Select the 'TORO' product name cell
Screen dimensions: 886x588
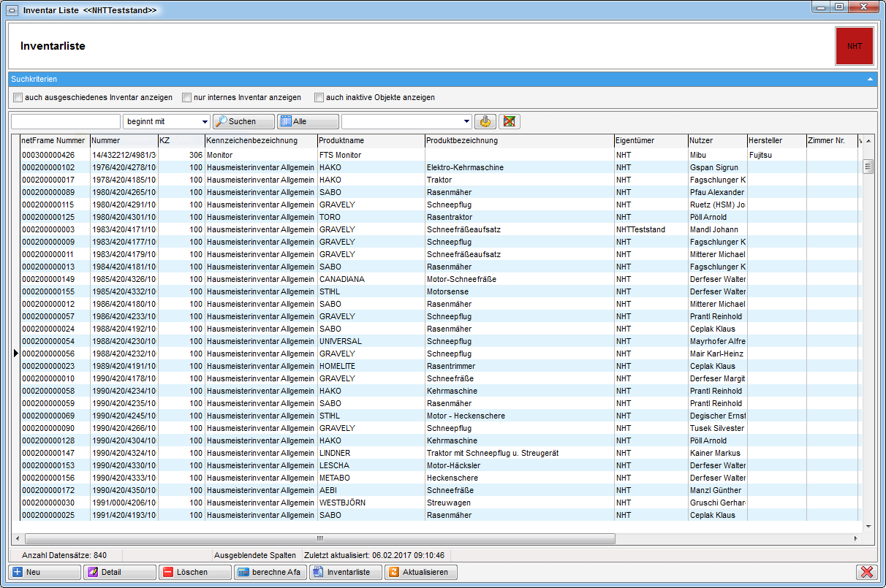(x=371, y=218)
